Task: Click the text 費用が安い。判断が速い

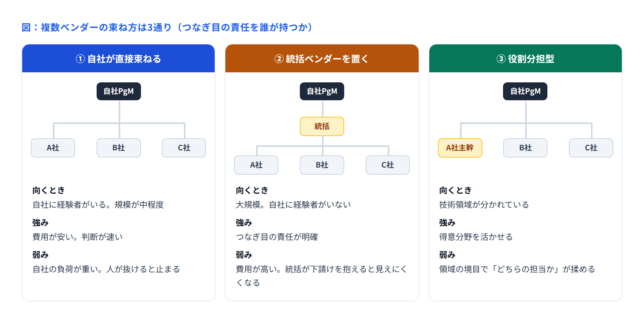Action: (x=78, y=237)
